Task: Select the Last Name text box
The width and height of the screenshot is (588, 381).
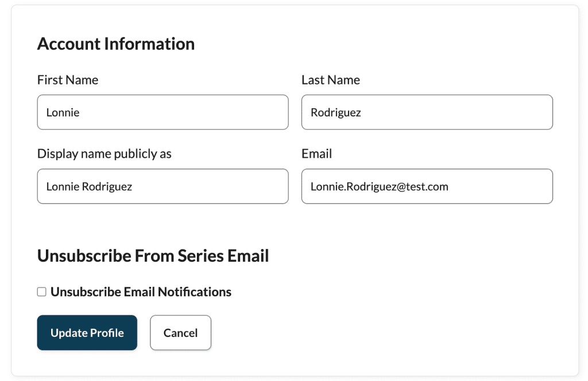Action: pos(427,112)
